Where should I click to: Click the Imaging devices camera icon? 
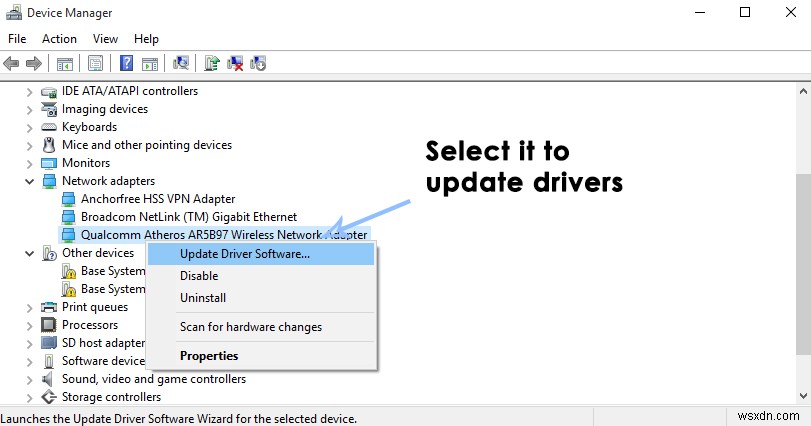[49, 109]
